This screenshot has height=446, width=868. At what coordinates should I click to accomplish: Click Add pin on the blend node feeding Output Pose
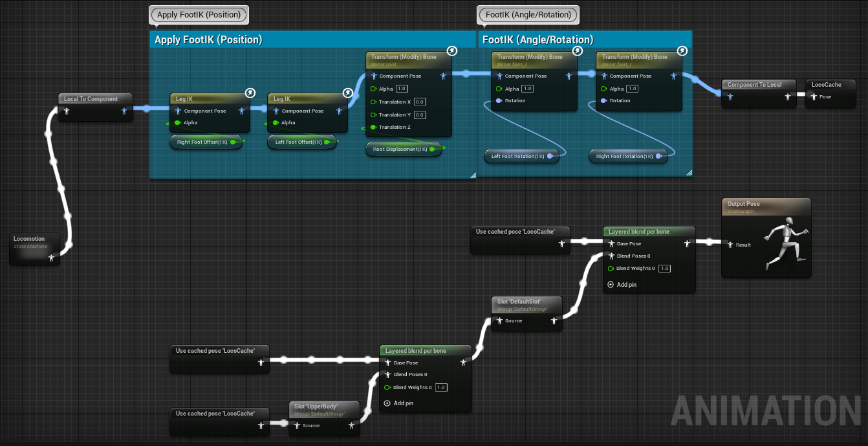(x=622, y=285)
